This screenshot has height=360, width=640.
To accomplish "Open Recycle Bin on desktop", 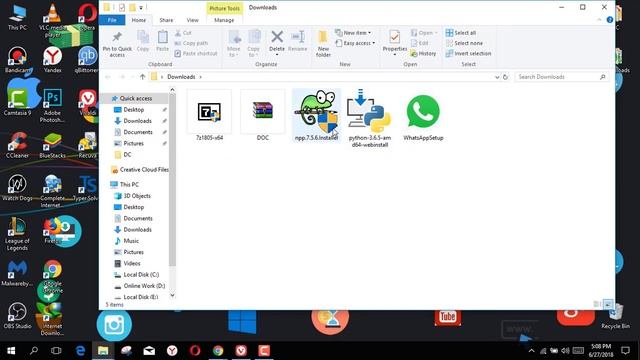I will click(x=615, y=317).
